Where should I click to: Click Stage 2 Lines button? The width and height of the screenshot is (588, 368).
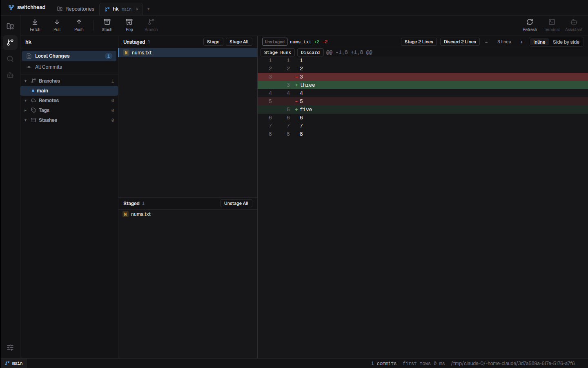419,42
